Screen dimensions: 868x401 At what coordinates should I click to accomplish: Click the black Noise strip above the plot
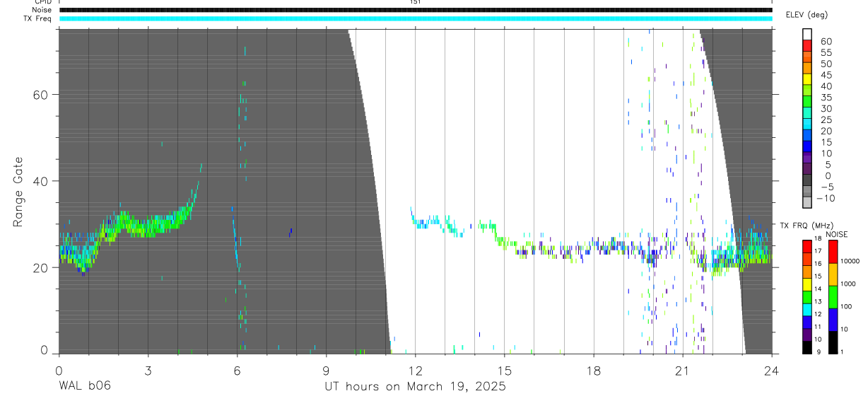coord(416,10)
